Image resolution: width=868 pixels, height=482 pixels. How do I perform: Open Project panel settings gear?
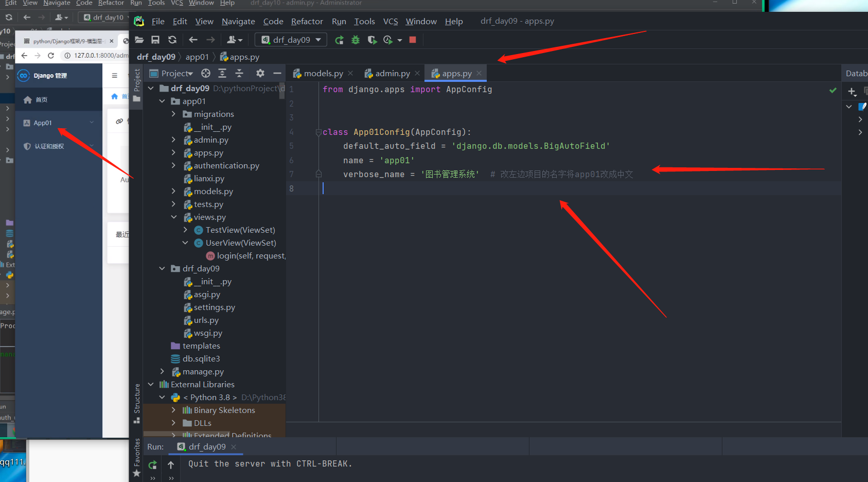(x=260, y=73)
